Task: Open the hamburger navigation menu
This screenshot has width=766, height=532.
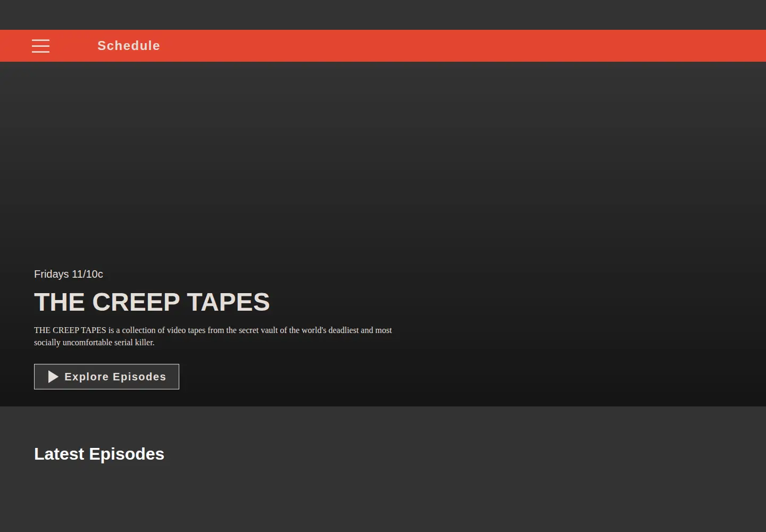Action: coord(40,46)
